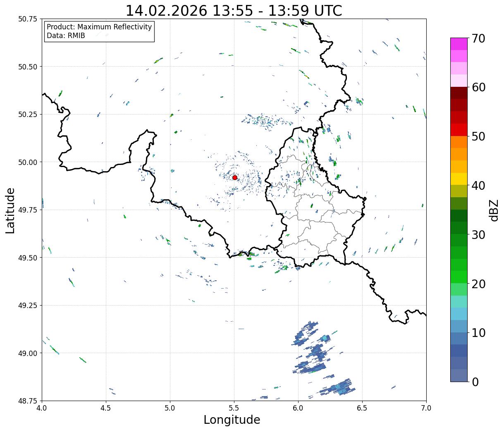Viewport: 504px width, 430px height.
Task: Click the bright green colorbar segment above 20
Action: point(459,277)
